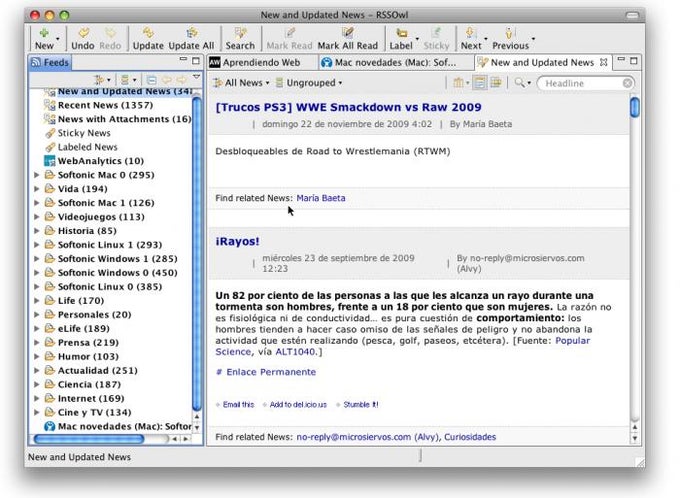This screenshot has width=680, height=498.
Task: Click the Add to del.icio.us link
Action: click(x=298, y=404)
